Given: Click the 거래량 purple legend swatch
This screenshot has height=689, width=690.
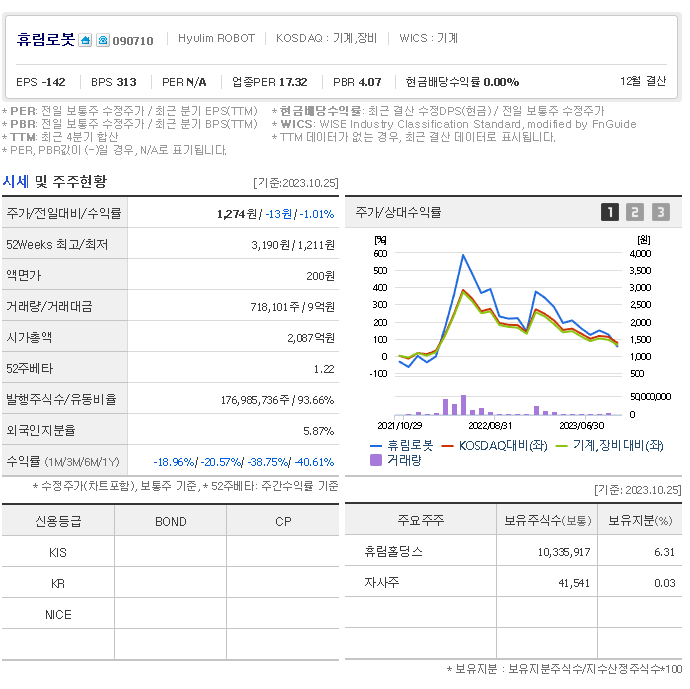Looking at the screenshot, I should click(x=376, y=461).
